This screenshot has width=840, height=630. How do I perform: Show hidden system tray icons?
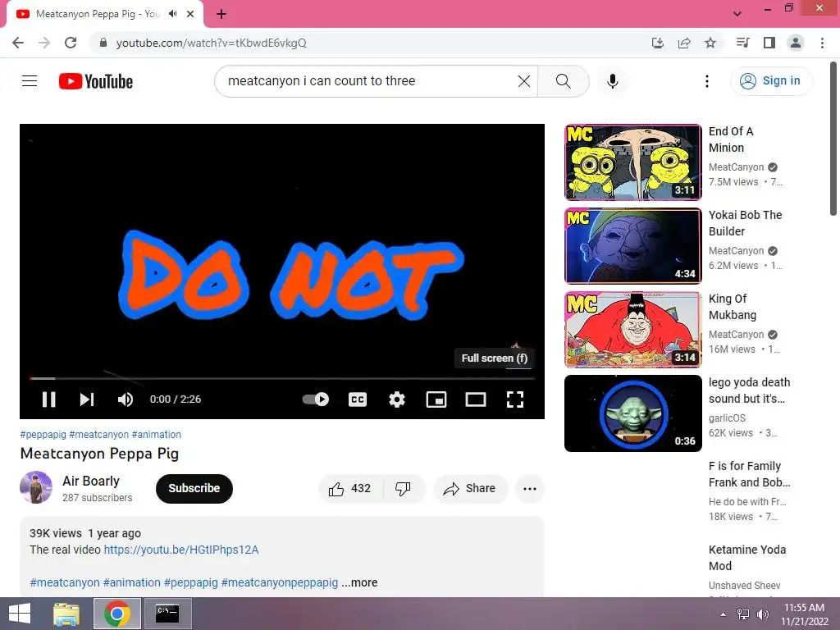(x=724, y=614)
